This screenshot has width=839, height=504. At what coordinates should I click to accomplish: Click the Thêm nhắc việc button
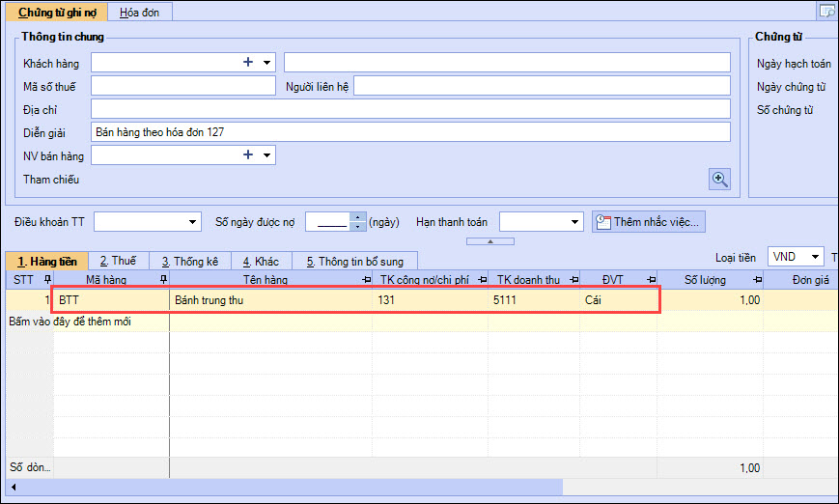(649, 222)
